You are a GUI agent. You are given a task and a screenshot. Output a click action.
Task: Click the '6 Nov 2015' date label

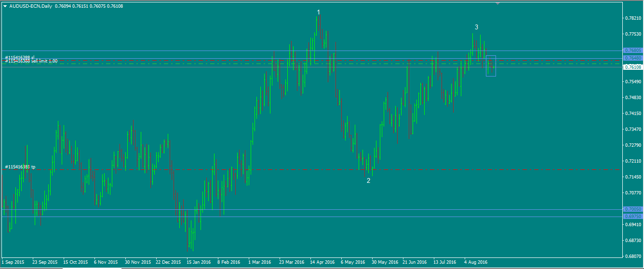[x=106, y=262]
